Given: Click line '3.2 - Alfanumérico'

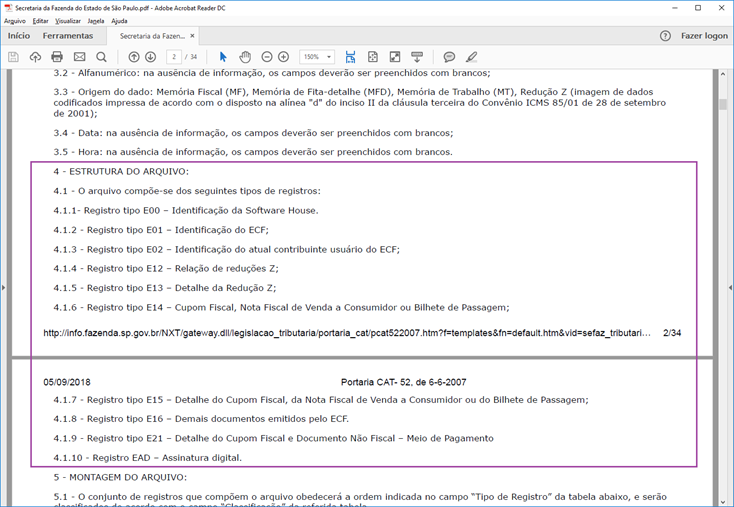Looking at the screenshot, I should point(272,73).
